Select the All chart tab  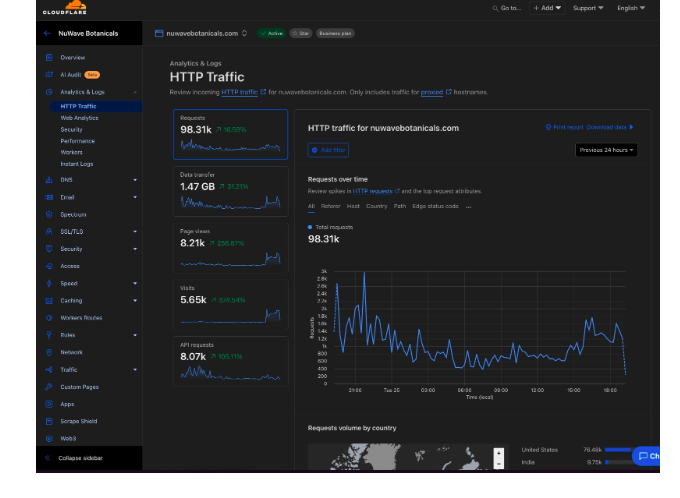pos(311,206)
